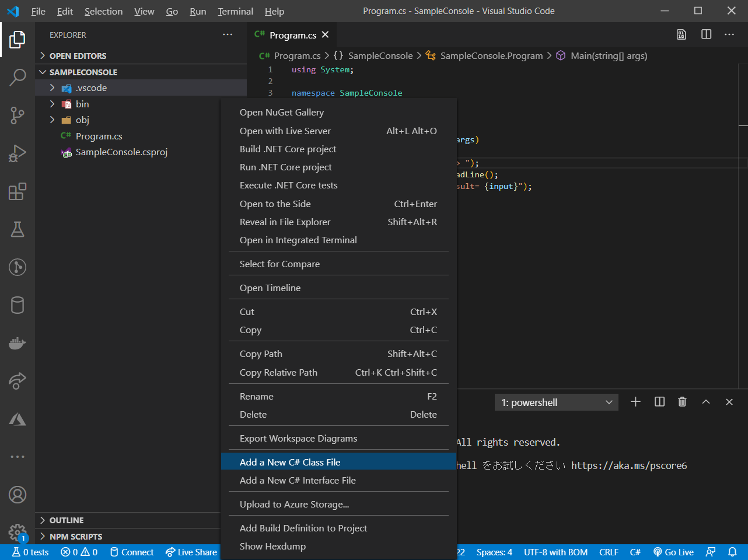
Task: Open the Run and Debug view icon
Action: 18,153
